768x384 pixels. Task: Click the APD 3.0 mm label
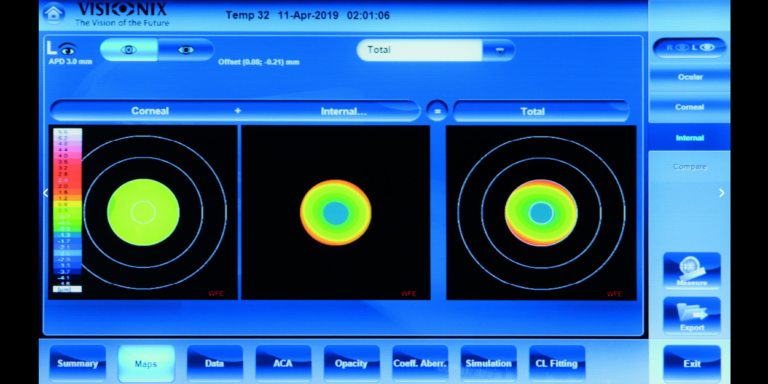tap(70, 62)
